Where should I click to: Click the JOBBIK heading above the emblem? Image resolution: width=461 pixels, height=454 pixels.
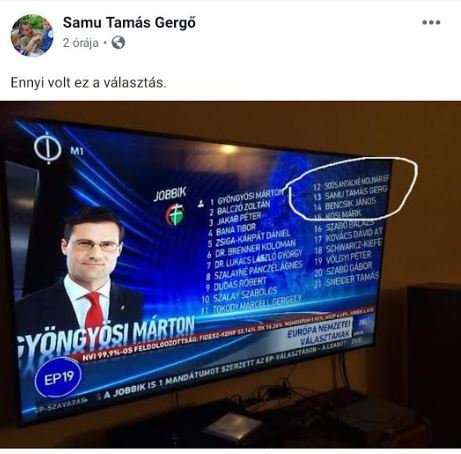pyautogui.click(x=170, y=194)
